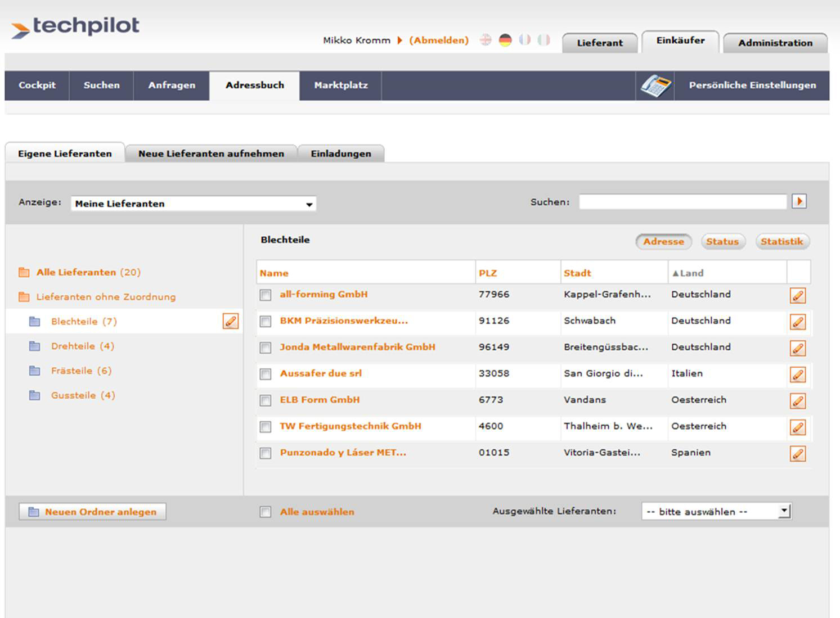Check the BKM Präzisionswerkzeu... checkbox
The width and height of the screenshot is (840, 618).
click(266, 321)
